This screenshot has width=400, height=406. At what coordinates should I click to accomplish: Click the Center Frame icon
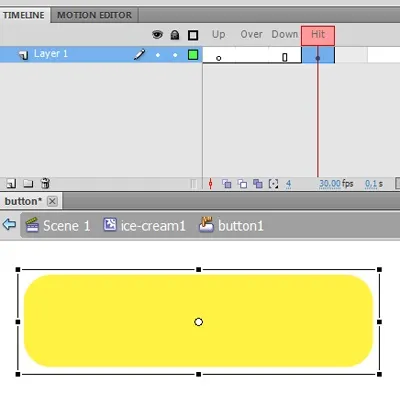click(210, 184)
